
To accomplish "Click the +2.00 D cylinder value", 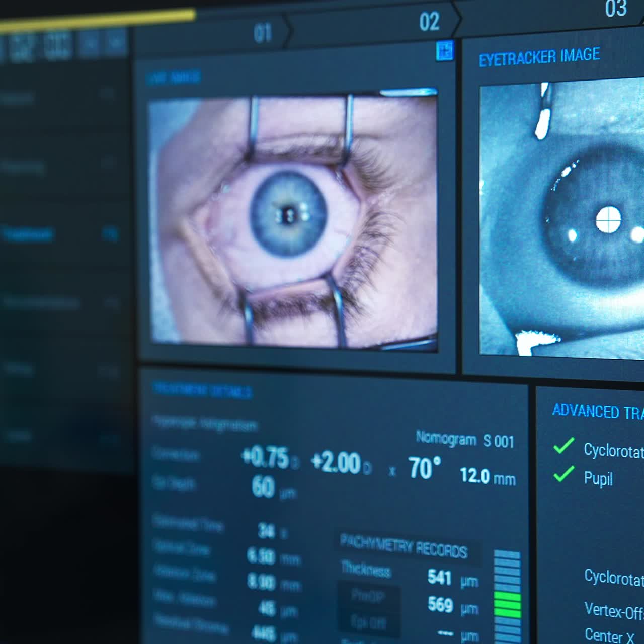I will pyautogui.click(x=341, y=463).
